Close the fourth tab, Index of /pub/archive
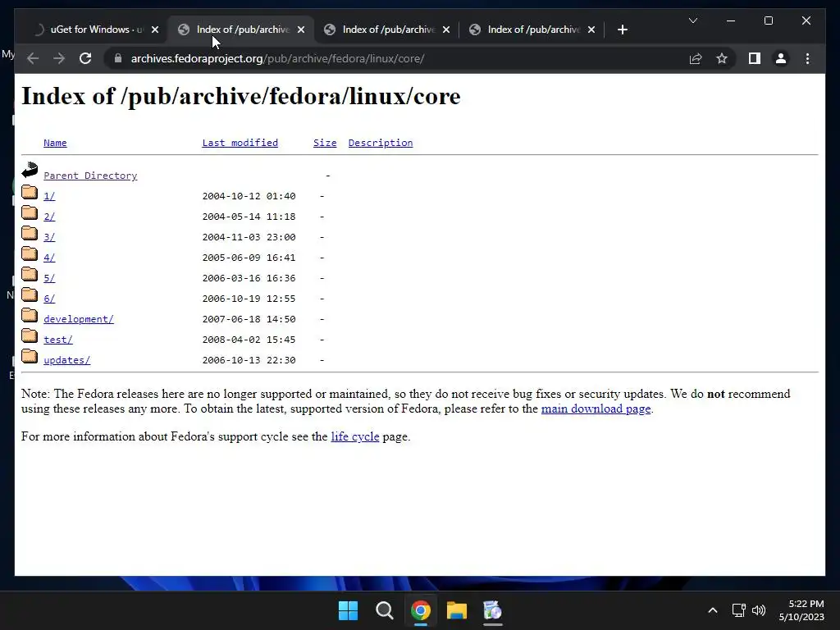Viewport: 840px width, 630px height. click(591, 30)
